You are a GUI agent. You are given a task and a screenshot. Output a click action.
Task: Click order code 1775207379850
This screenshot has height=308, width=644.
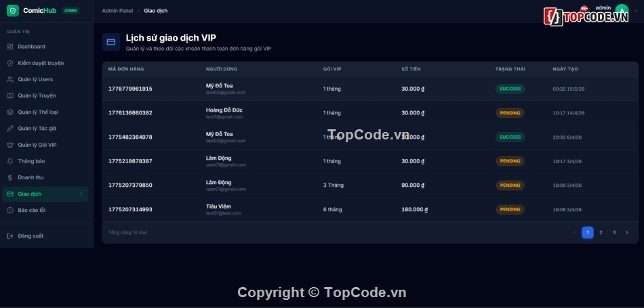click(130, 185)
